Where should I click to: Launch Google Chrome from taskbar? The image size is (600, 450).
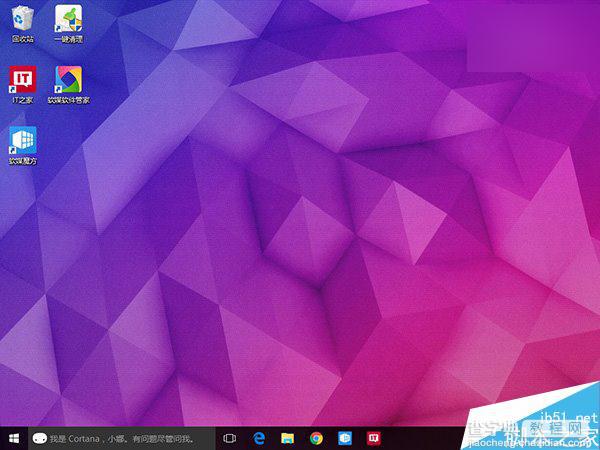tap(316, 439)
